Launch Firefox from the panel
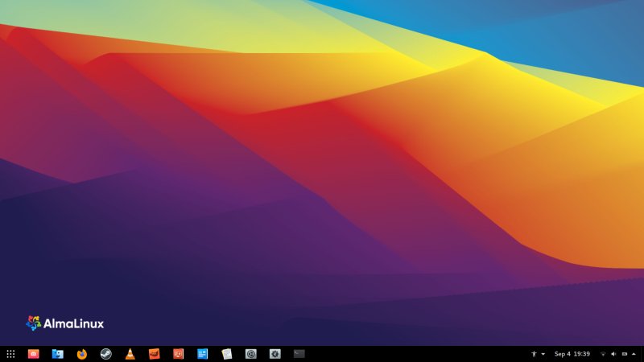The image size is (644, 362). (x=82, y=354)
